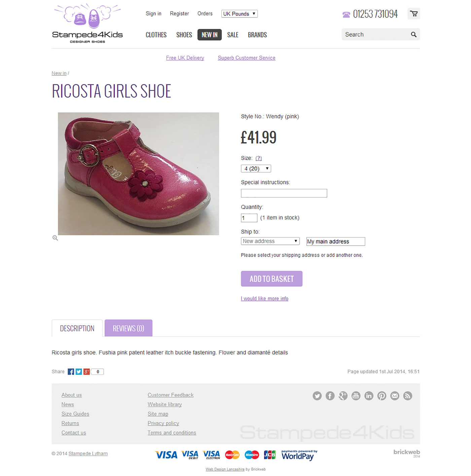
Task: Open the shopping basket icon
Action: [x=414, y=14]
